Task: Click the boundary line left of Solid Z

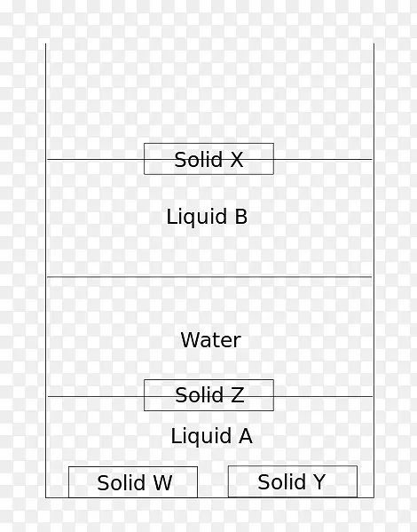Action: (96, 396)
